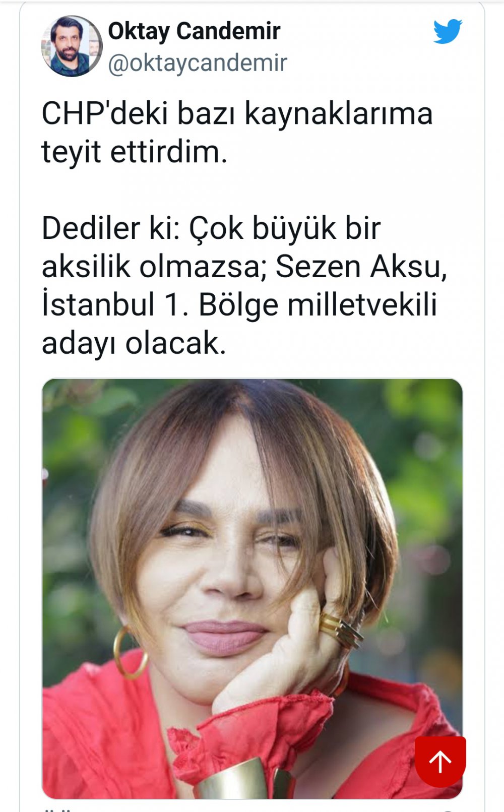Click empty tweet card space beside the handle
504x812 pixels.
point(358,63)
